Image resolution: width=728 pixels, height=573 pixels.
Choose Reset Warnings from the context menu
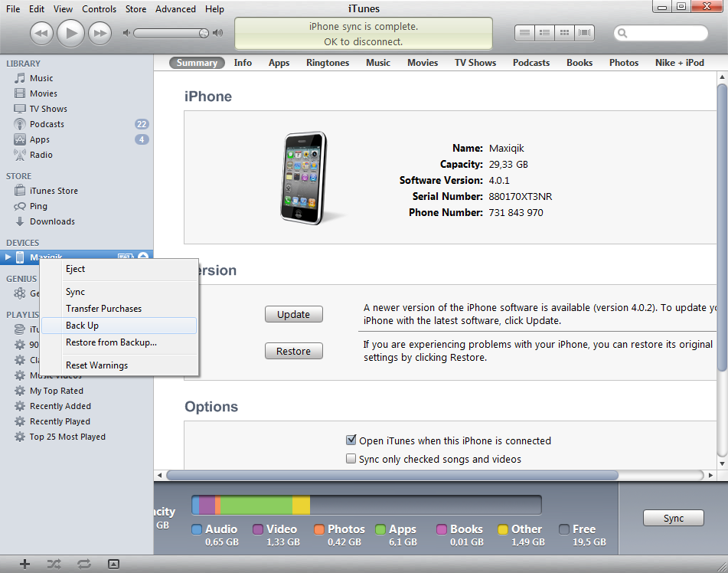[x=119, y=365]
